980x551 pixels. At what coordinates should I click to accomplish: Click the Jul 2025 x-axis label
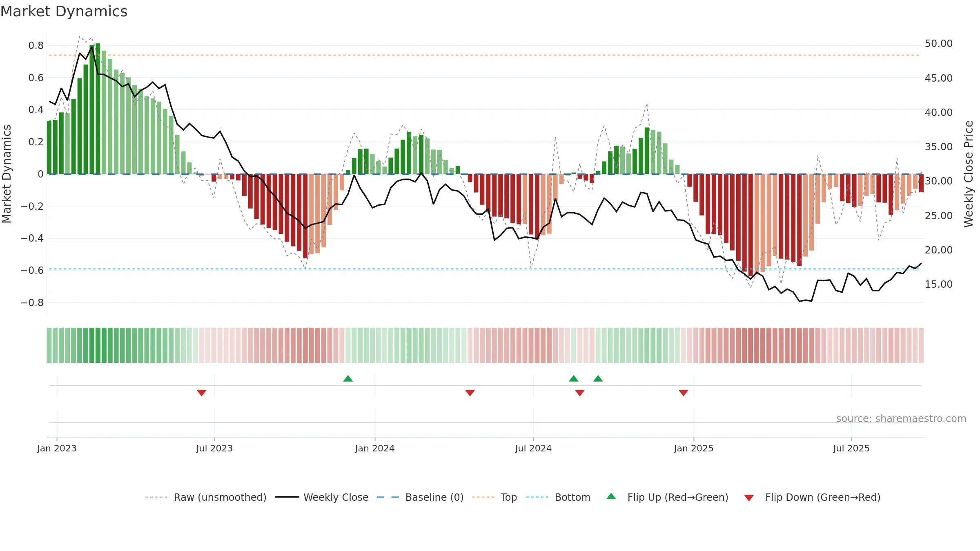[x=851, y=448]
